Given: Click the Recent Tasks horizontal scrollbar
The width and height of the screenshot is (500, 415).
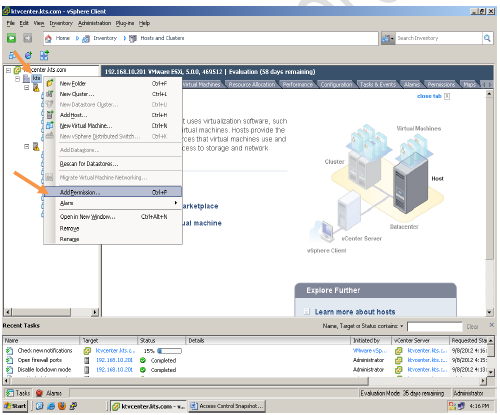Looking at the screenshot, I should [x=245, y=380].
